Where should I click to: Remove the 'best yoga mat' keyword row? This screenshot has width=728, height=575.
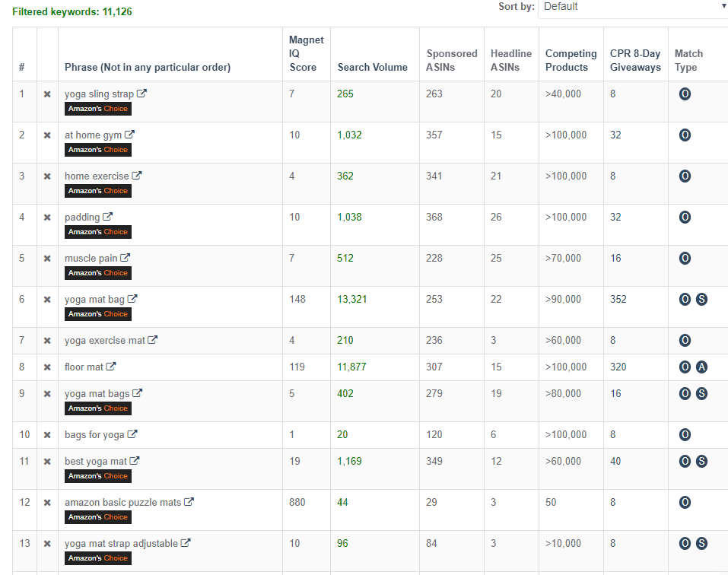pos(47,462)
